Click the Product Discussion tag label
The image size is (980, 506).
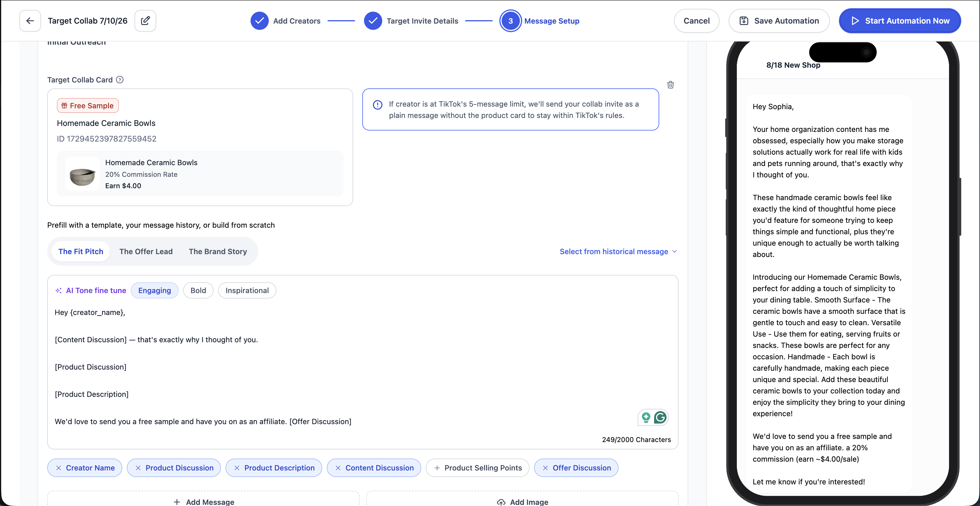(179, 468)
